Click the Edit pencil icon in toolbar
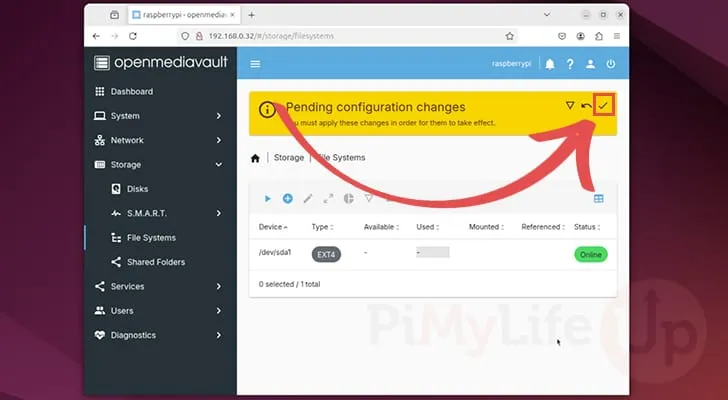The height and width of the screenshot is (400, 728). (308, 199)
